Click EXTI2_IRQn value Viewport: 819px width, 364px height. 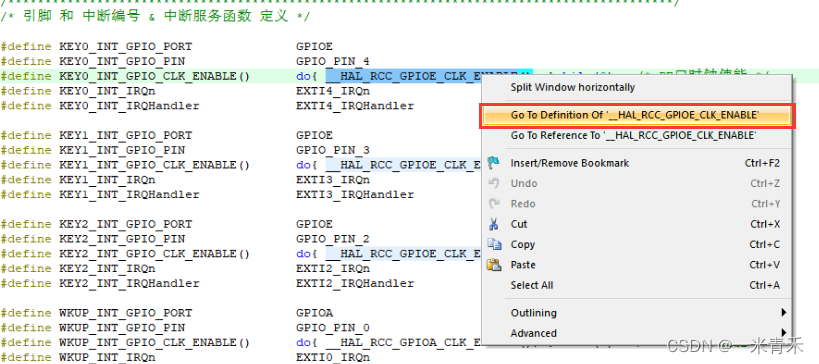pyautogui.click(x=333, y=268)
